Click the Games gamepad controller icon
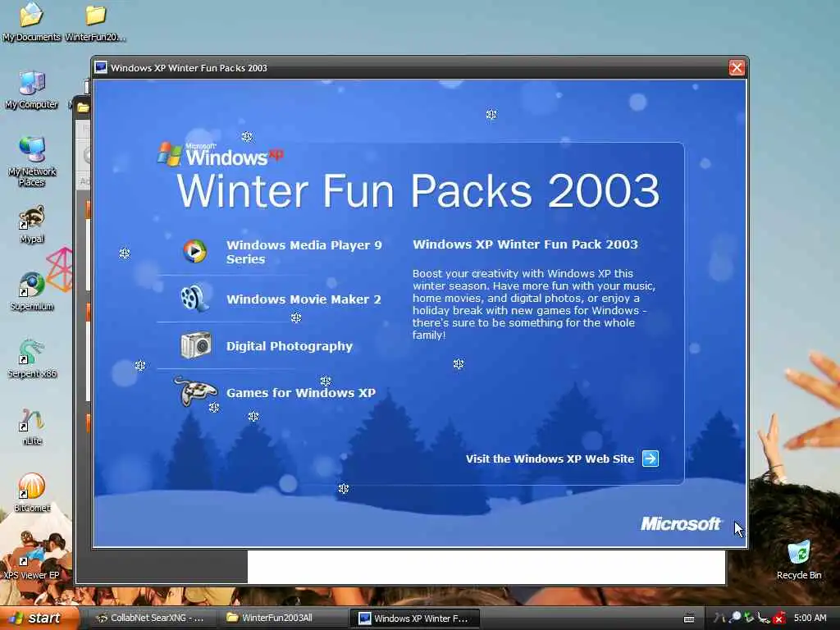 (195, 391)
